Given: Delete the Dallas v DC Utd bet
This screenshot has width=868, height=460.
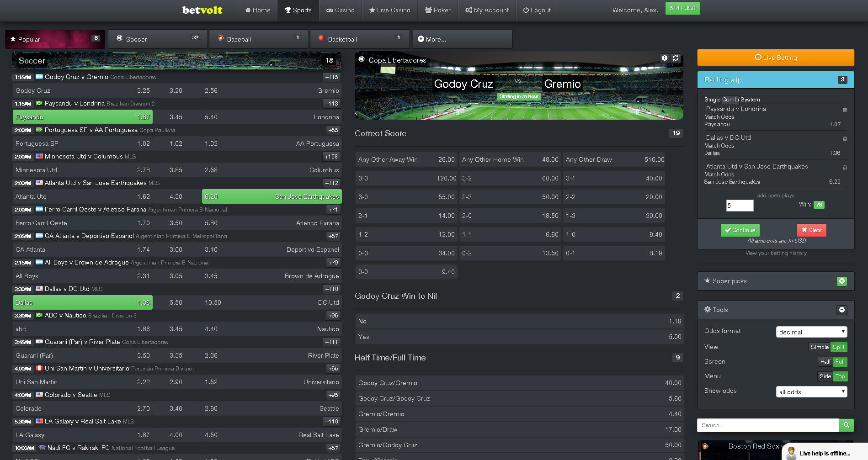Looking at the screenshot, I should point(844,138).
